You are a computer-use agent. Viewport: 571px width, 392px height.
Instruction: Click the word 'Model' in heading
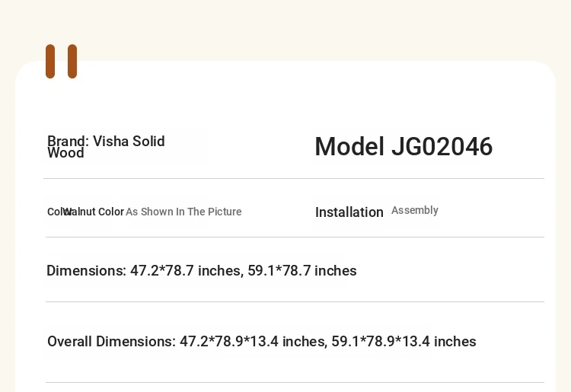pyautogui.click(x=349, y=147)
